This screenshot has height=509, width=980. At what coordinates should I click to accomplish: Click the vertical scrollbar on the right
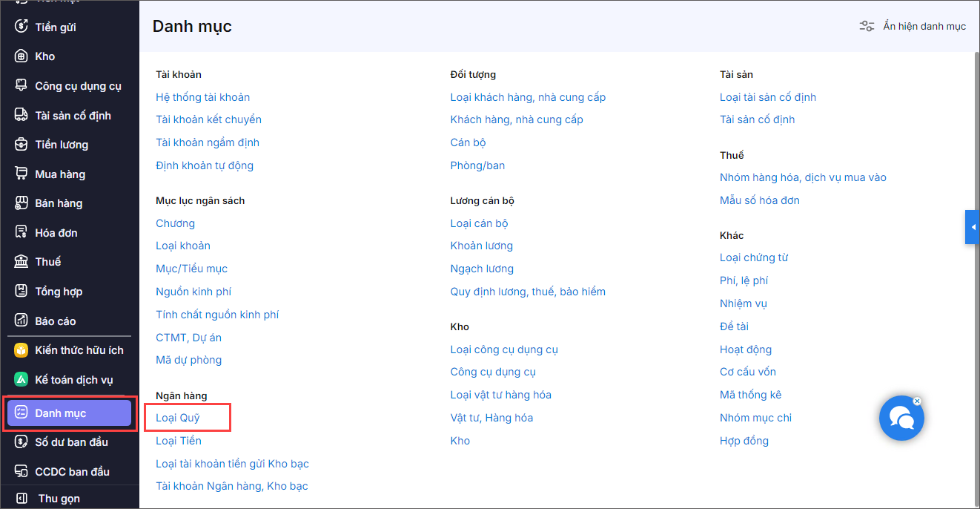975,278
